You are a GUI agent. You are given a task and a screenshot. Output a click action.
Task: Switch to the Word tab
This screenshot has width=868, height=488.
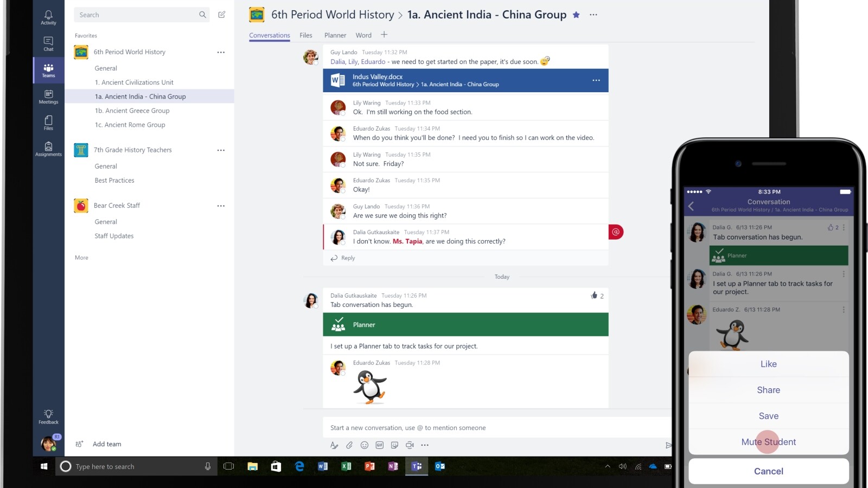(x=363, y=35)
